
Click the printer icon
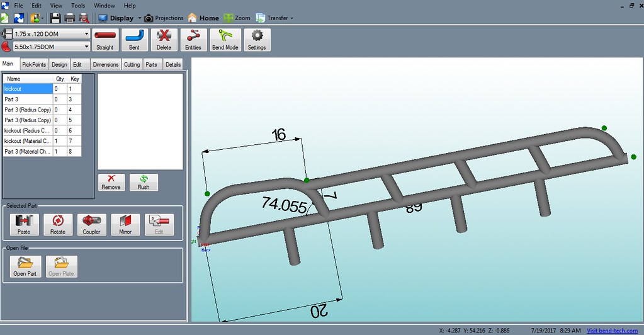pos(70,18)
